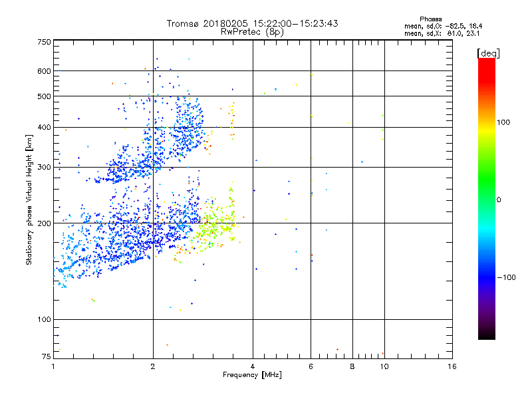Screen dimensions: 532x399
Task: Click the x-axis tick label '1'
Action: (53, 366)
